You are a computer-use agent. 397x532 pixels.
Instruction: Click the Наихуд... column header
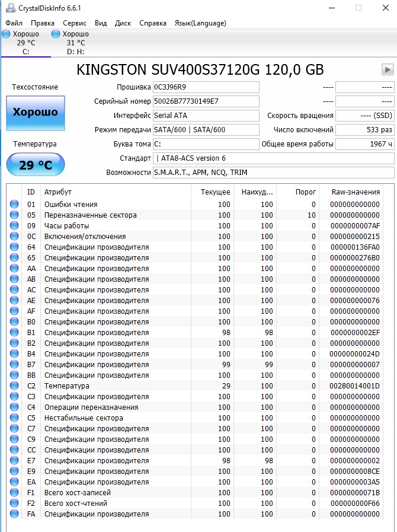click(255, 192)
